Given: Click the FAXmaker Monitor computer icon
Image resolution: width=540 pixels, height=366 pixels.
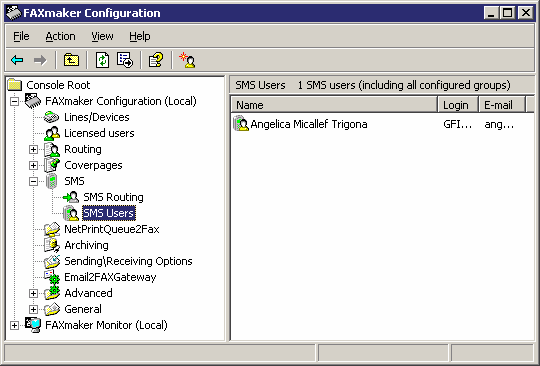Looking at the screenshot, I should click(x=33, y=325).
